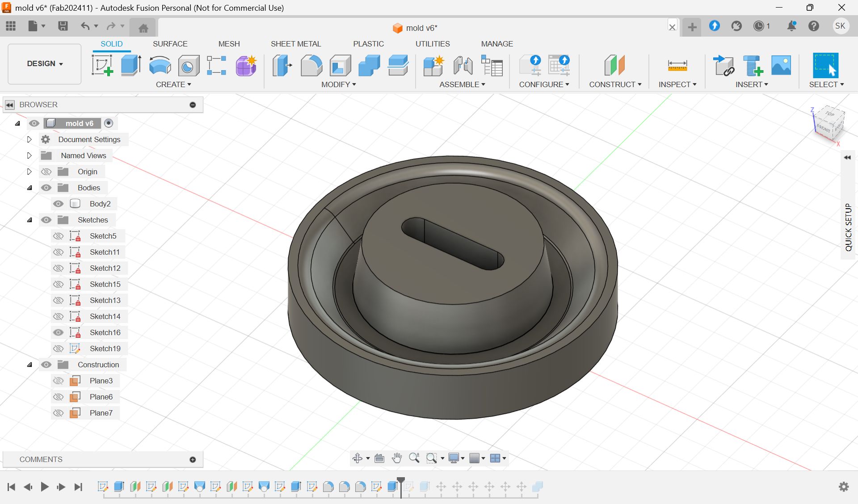
Task: Click the New Component icon
Action: [x=433, y=65]
